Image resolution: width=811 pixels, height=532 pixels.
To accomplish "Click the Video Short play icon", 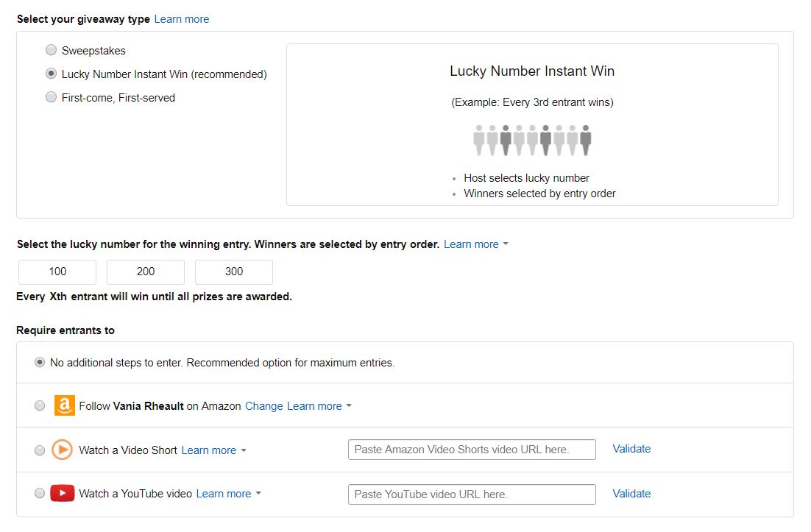I will pyautogui.click(x=62, y=450).
